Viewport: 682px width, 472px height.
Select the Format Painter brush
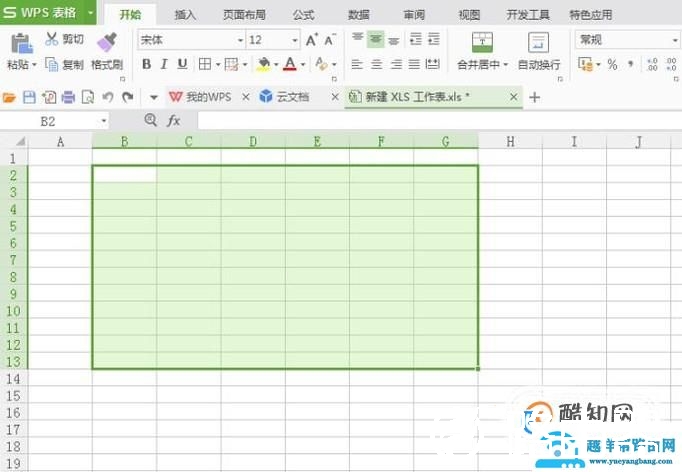tap(107, 42)
